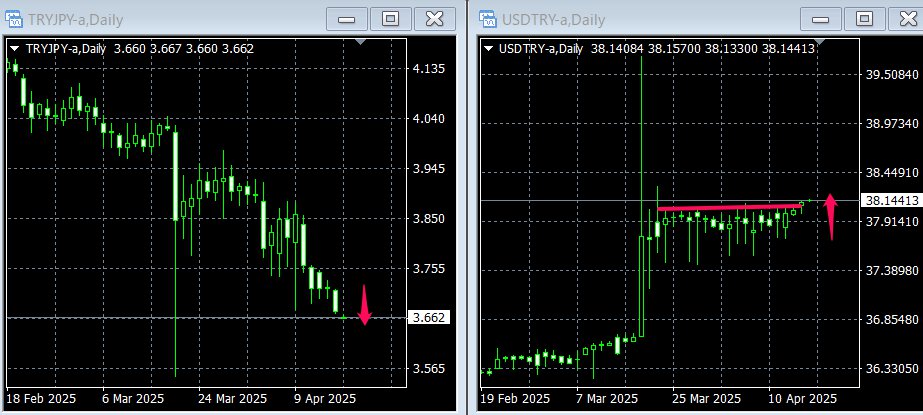This screenshot has height=415, width=923.
Task: Click the 3.565 price level on TRYJPY
Action: [x=429, y=368]
